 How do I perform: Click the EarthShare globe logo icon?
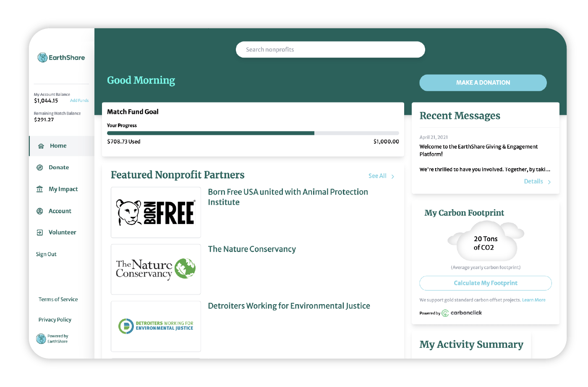click(42, 58)
